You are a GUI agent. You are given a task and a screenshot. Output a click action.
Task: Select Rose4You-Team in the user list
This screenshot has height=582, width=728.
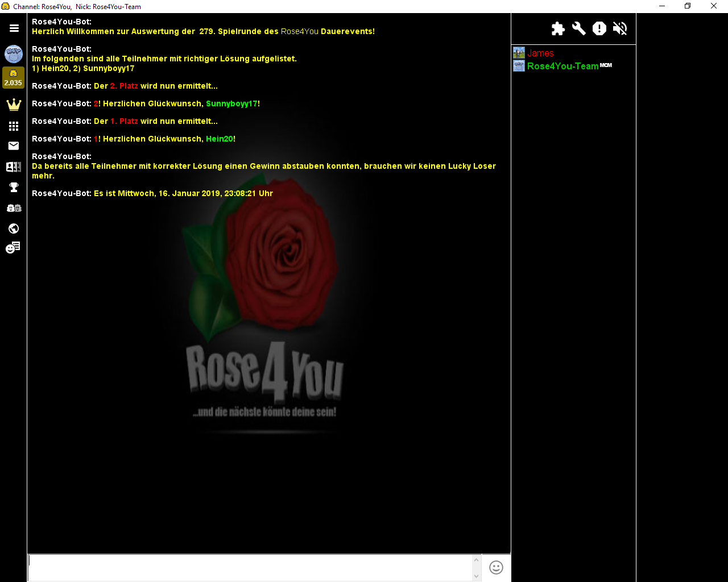pos(562,66)
